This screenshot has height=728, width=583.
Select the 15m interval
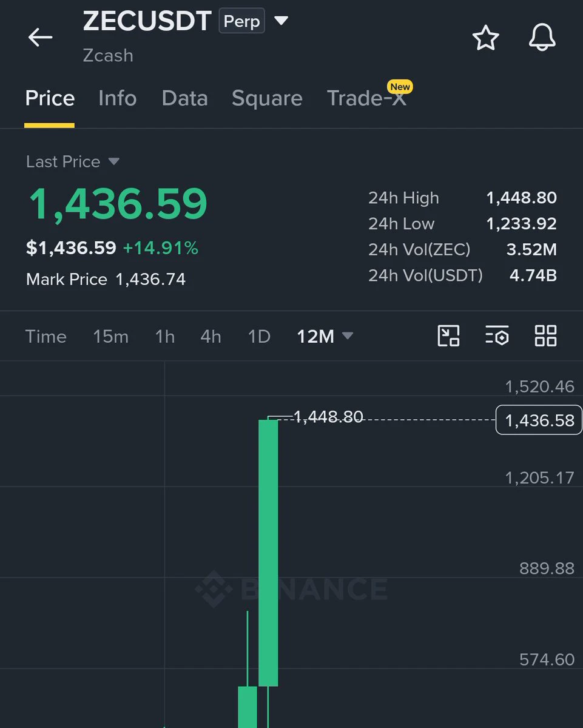[110, 336]
